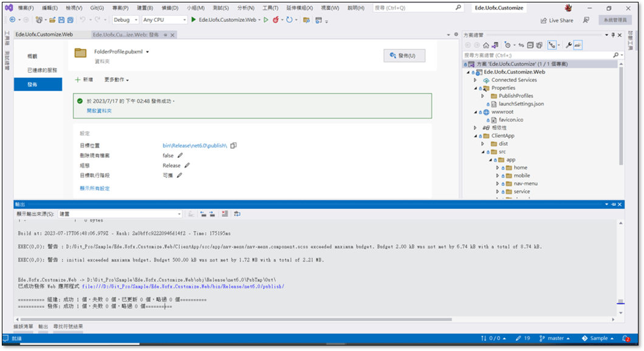Save the current file with disk icon
The height and width of the screenshot is (351, 644).
[61, 19]
